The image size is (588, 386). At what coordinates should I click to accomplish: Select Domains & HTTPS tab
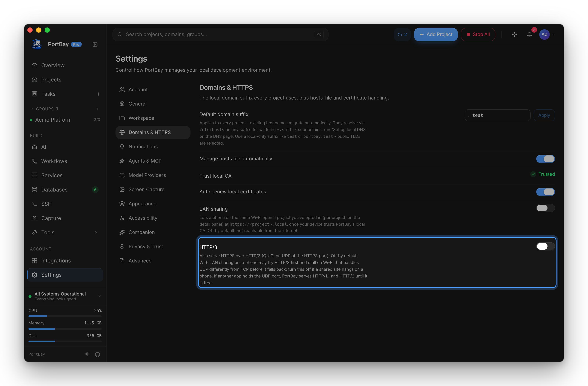(x=153, y=132)
